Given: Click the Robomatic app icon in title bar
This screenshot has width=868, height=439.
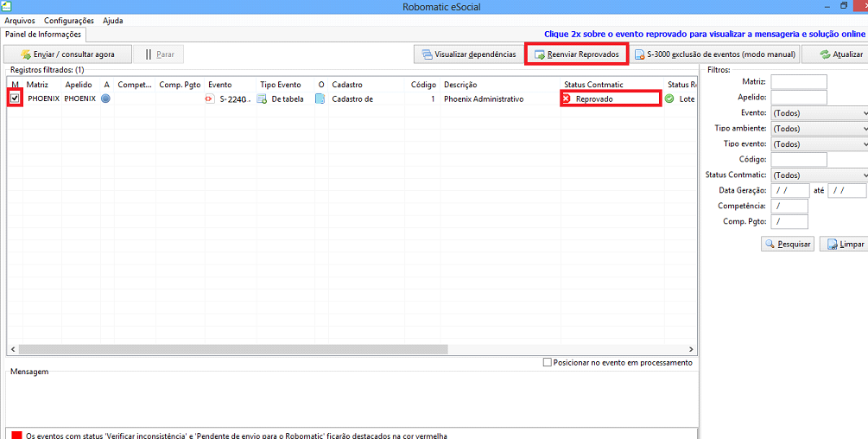Looking at the screenshot, I should pos(7,6).
